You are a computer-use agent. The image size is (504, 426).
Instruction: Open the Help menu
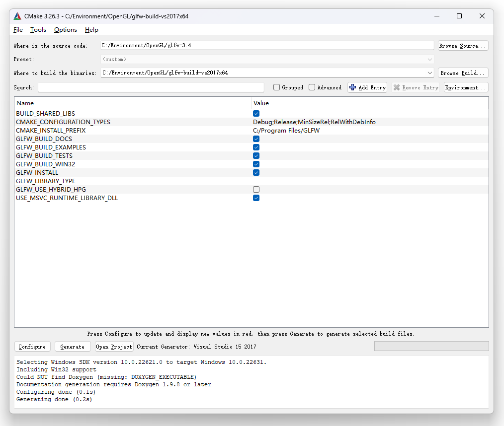click(x=91, y=29)
